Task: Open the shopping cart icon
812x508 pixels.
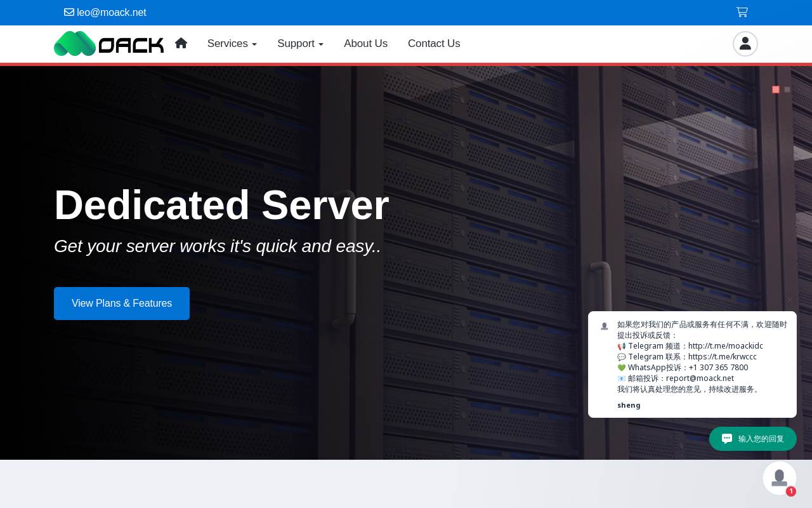Action: click(742, 12)
